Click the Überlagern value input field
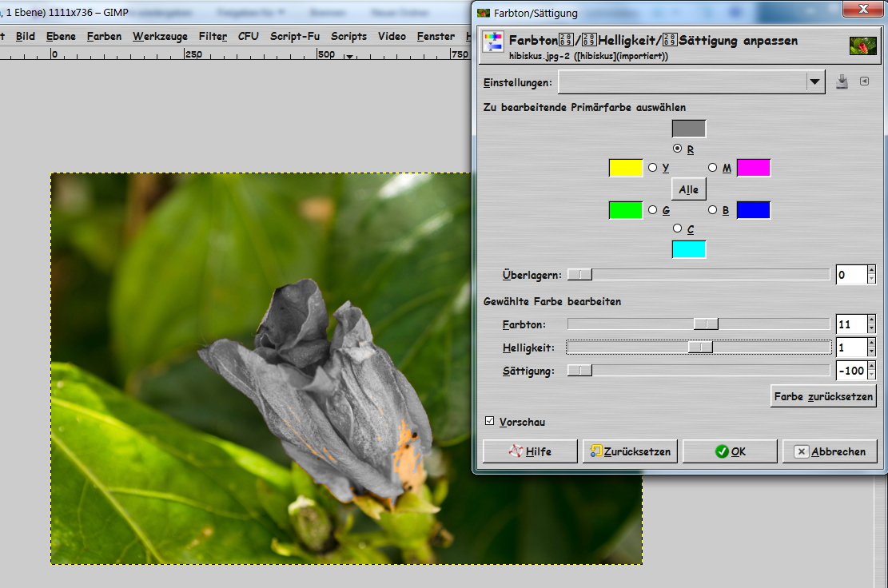The height and width of the screenshot is (588, 888). click(x=850, y=275)
